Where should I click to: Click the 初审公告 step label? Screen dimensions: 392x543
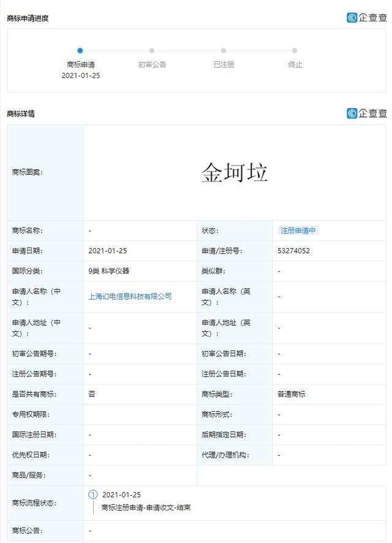(x=153, y=64)
